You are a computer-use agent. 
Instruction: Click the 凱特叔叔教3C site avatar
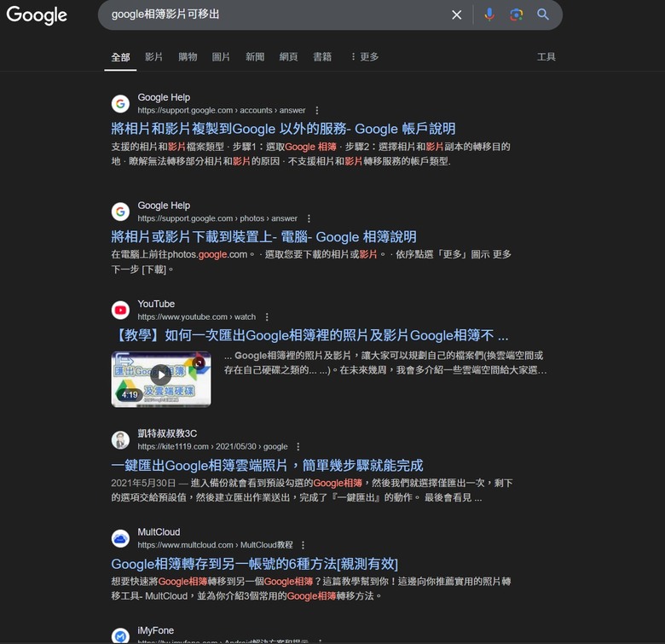click(x=120, y=440)
